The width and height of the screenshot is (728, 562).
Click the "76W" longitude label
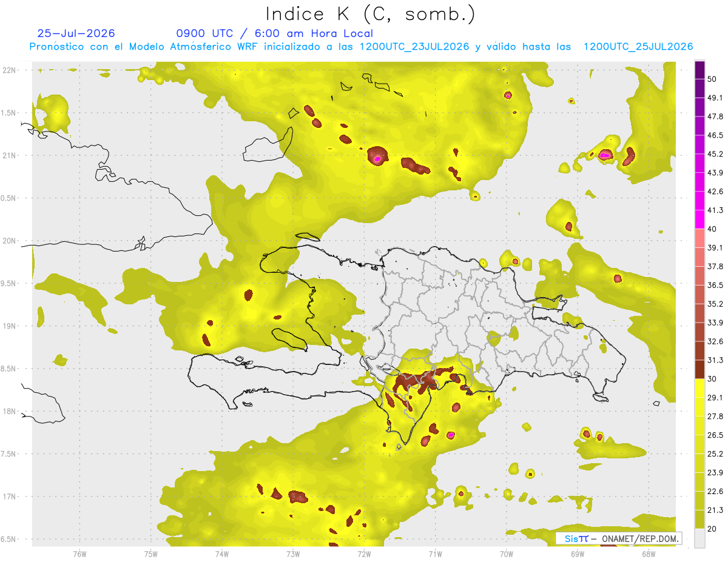[x=79, y=554]
